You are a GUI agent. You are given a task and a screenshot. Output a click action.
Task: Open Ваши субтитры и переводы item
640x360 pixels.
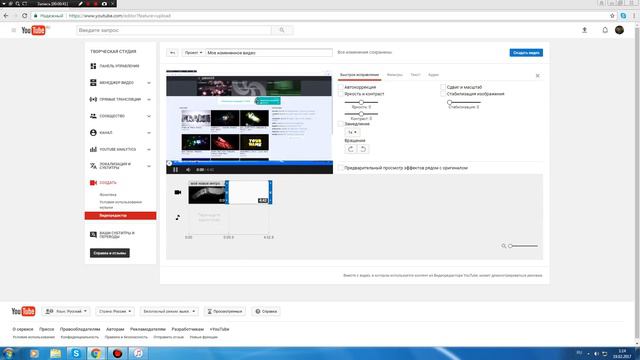tap(112, 235)
